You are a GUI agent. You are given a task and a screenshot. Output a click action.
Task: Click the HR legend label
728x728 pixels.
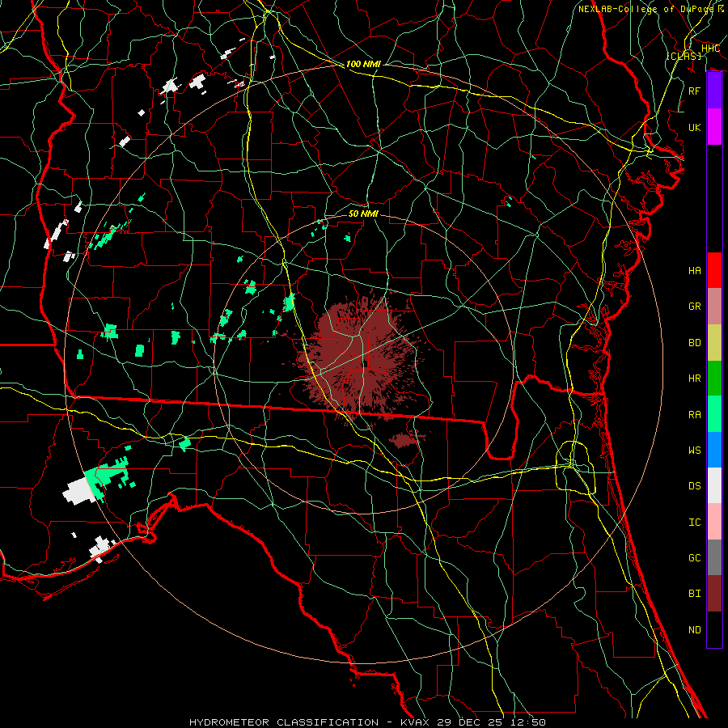pos(694,378)
